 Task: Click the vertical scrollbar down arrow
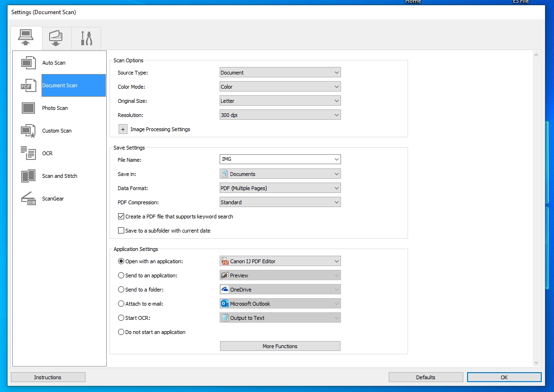tap(536, 362)
